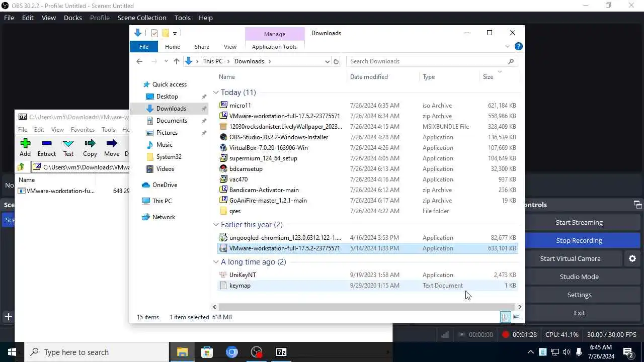The width and height of the screenshot is (644, 362).
Task: Select Network in the navigation pane
Action: pyautogui.click(x=164, y=217)
